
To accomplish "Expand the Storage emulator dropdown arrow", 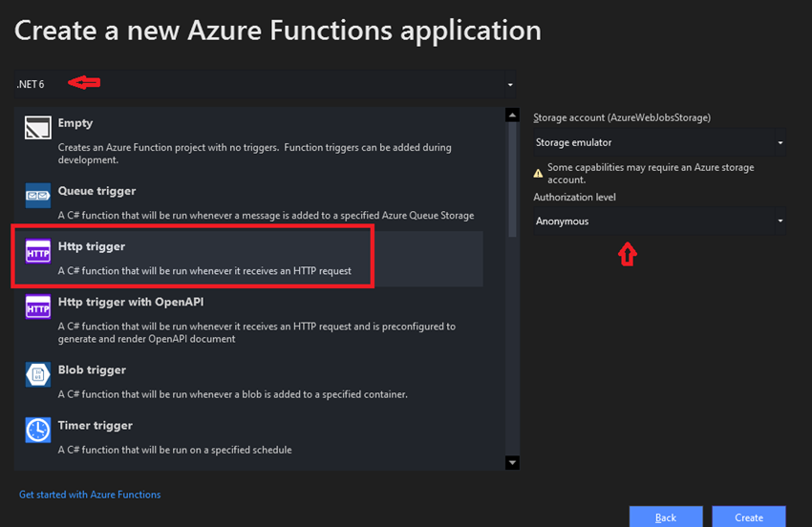I will coord(780,142).
